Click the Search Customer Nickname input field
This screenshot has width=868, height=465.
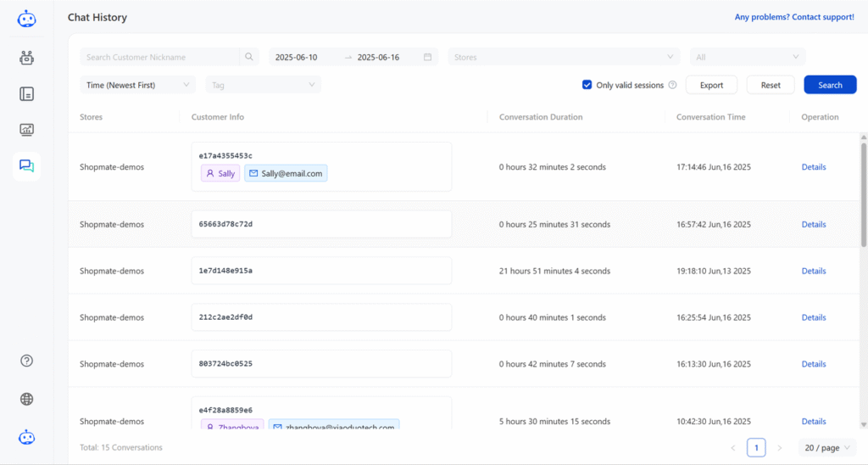[x=160, y=57]
